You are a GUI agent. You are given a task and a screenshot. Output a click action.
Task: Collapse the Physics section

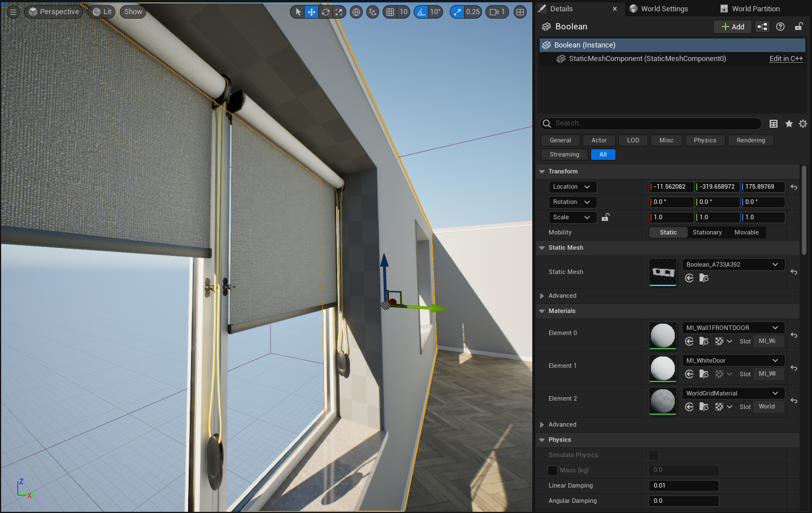coord(542,440)
